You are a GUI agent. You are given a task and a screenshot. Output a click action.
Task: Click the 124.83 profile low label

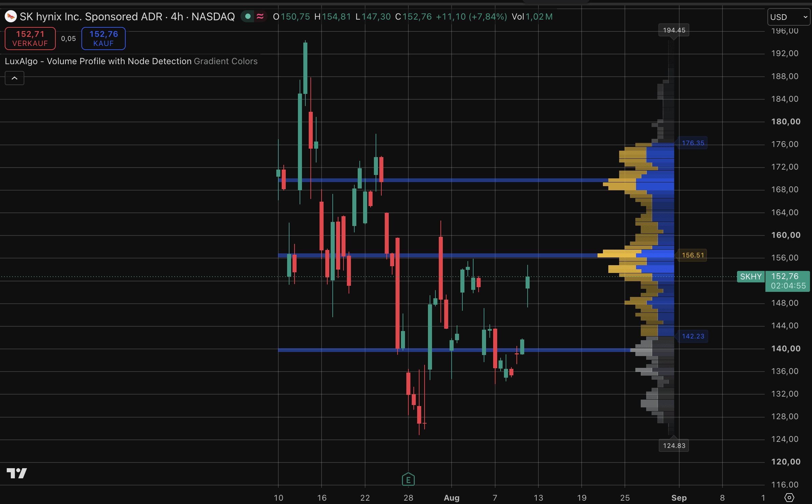pyautogui.click(x=674, y=446)
